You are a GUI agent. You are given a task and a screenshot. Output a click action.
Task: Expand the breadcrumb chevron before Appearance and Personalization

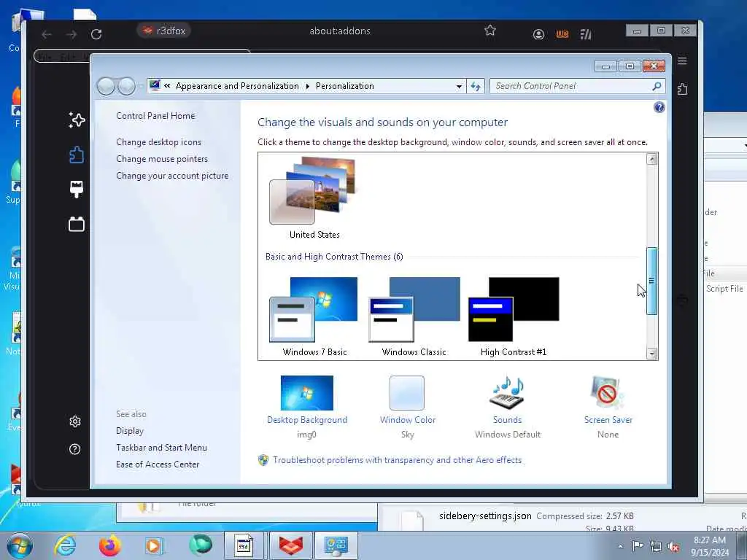167,86
